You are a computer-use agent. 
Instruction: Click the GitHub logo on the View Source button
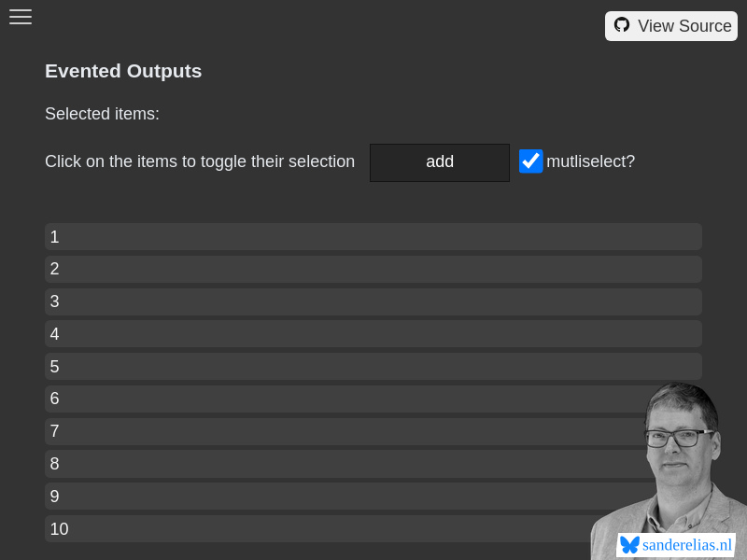click(622, 25)
